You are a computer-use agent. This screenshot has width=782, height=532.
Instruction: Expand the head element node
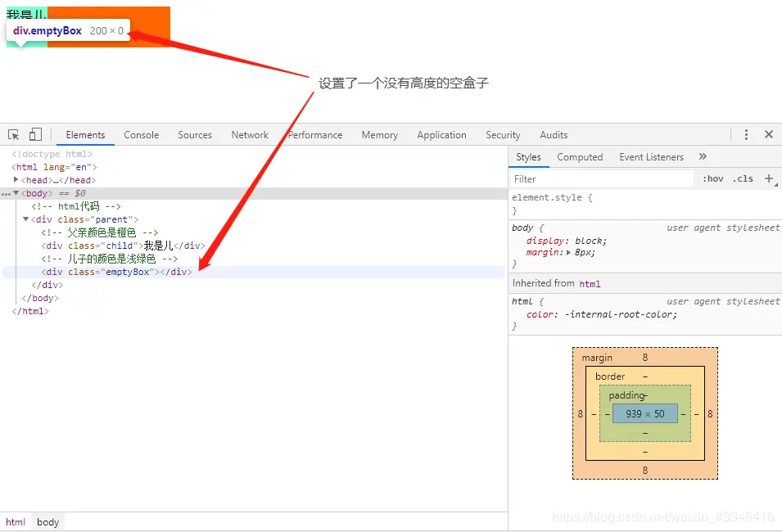16,179
